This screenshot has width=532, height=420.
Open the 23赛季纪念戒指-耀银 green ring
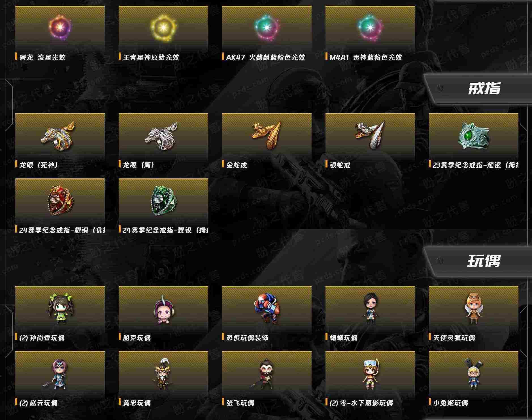474,135
